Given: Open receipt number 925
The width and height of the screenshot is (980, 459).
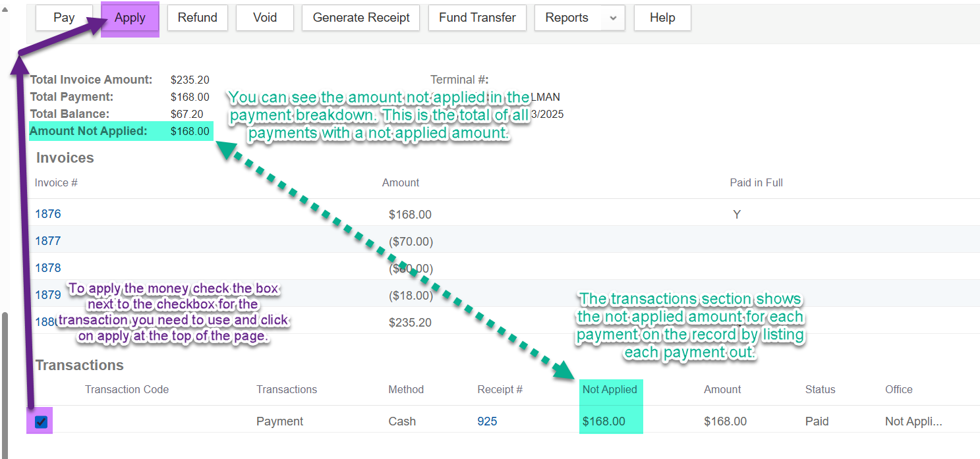Looking at the screenshot, I should coord(487,421).
